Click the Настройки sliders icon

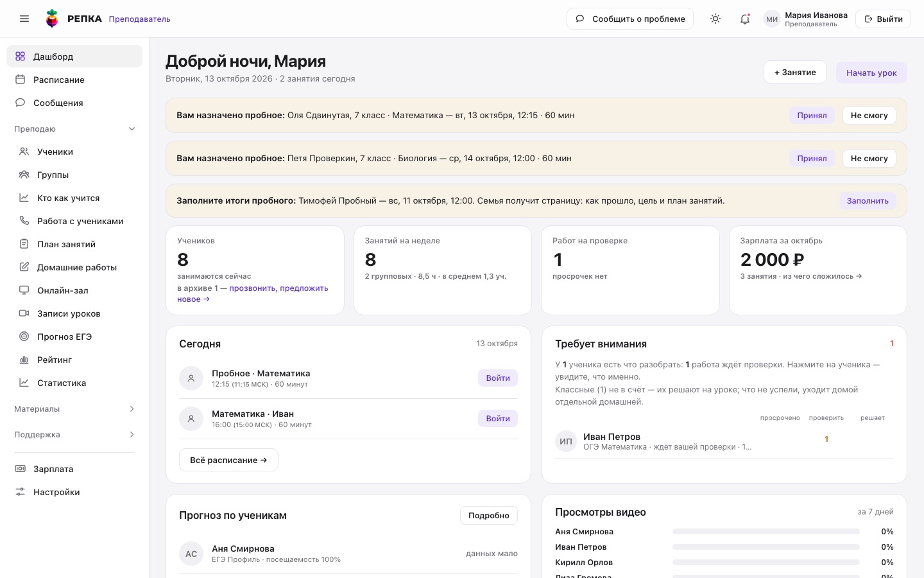click(21, 492)
